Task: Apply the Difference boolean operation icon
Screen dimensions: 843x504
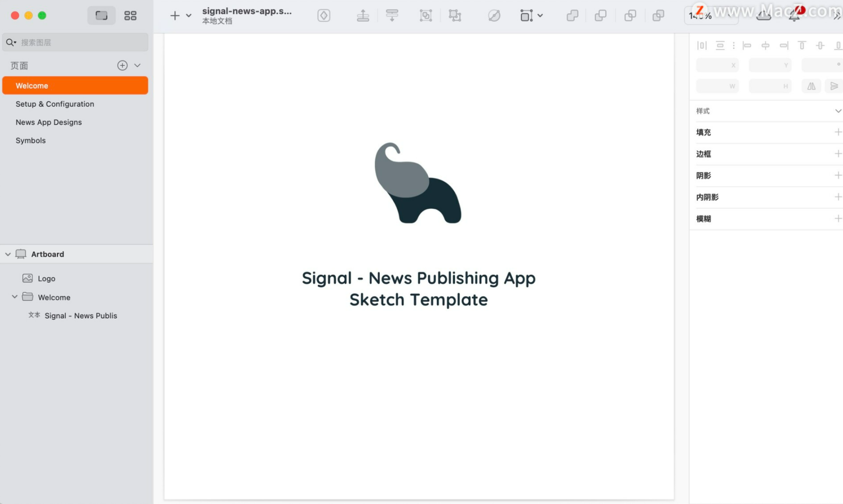Action: click(x=659, y=16)
